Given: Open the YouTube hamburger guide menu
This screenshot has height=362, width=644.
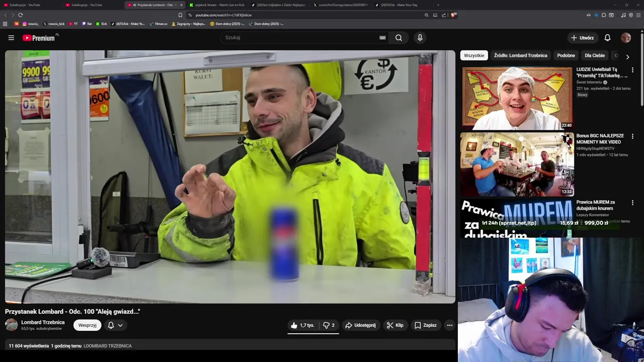Looking at the screenshot, I should coord(11,38).
